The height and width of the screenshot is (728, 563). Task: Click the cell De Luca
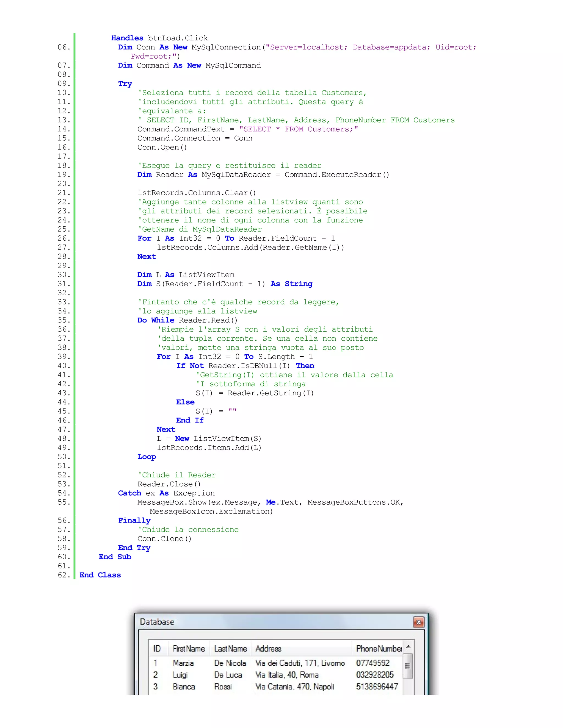(x=228, y=675)
